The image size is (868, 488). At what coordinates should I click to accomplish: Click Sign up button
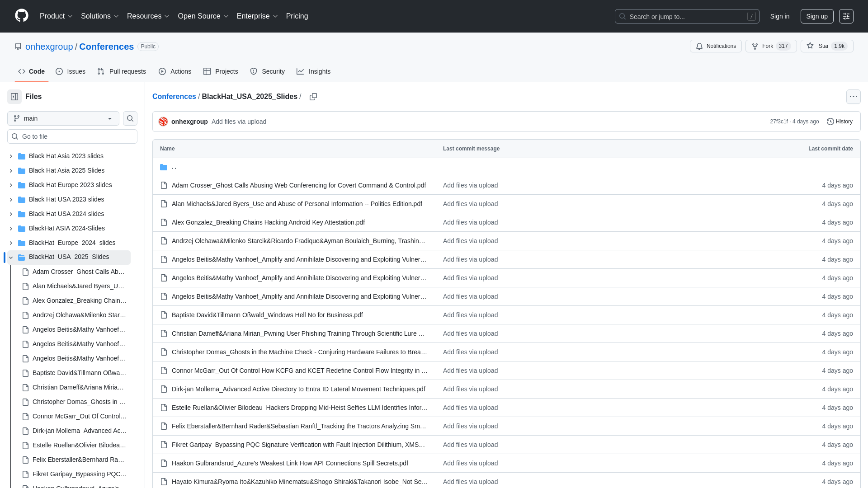pos(817,16)
